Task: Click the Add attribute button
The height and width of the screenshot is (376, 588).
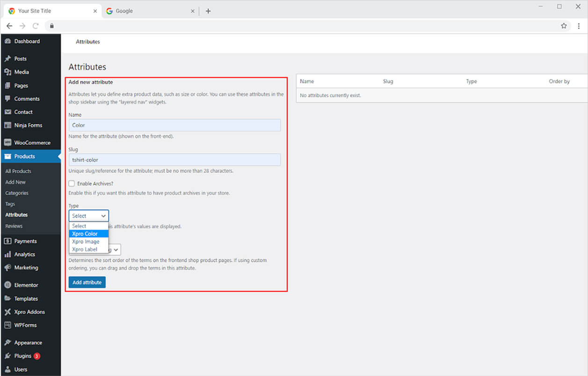Action: click(87, 282)
